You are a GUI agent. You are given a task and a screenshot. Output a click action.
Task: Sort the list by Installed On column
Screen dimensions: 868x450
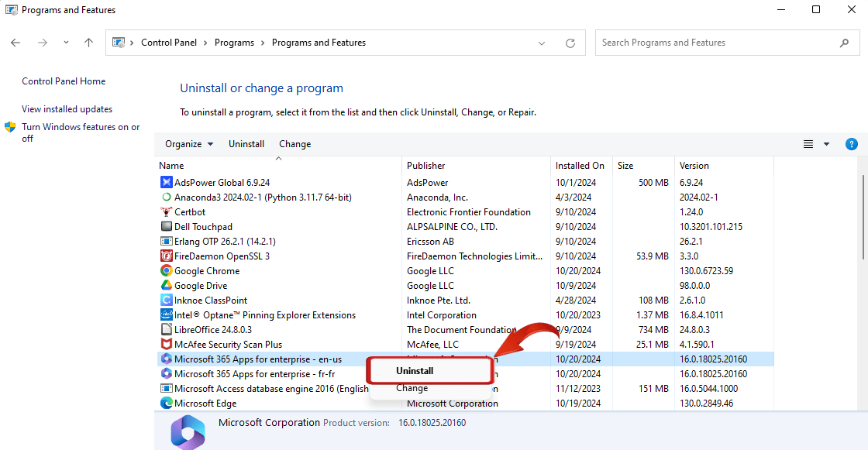coord(580,166)
